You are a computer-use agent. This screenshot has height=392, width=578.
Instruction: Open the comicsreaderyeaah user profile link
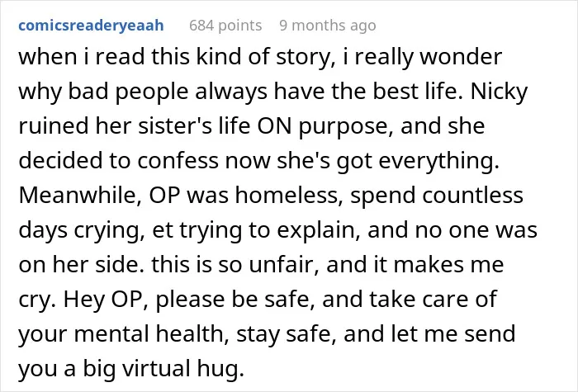pos(91,26)
